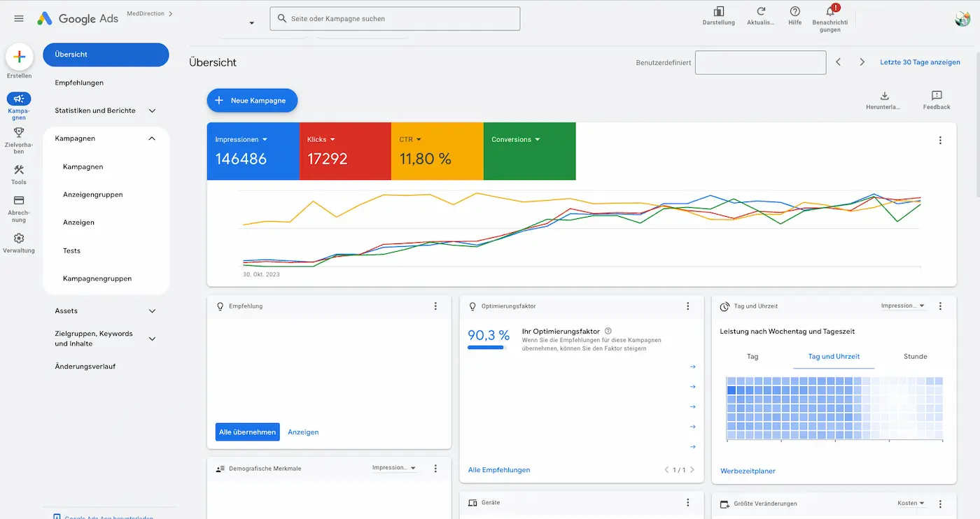
Task: Open the Werbezeitplaner link
Action: tap(748, 471)
